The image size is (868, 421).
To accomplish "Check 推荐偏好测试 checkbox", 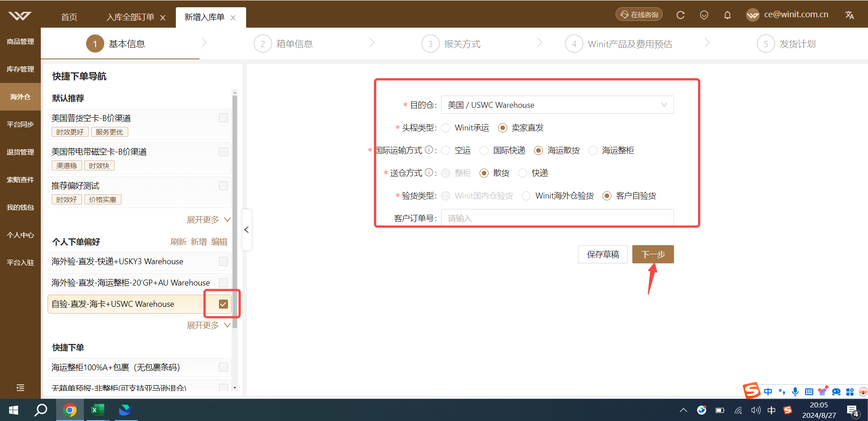I will (x=223, y=186).
